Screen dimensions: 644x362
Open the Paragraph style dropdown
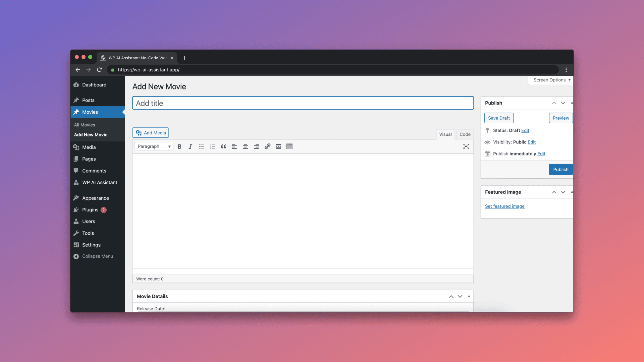pos(153,146)
